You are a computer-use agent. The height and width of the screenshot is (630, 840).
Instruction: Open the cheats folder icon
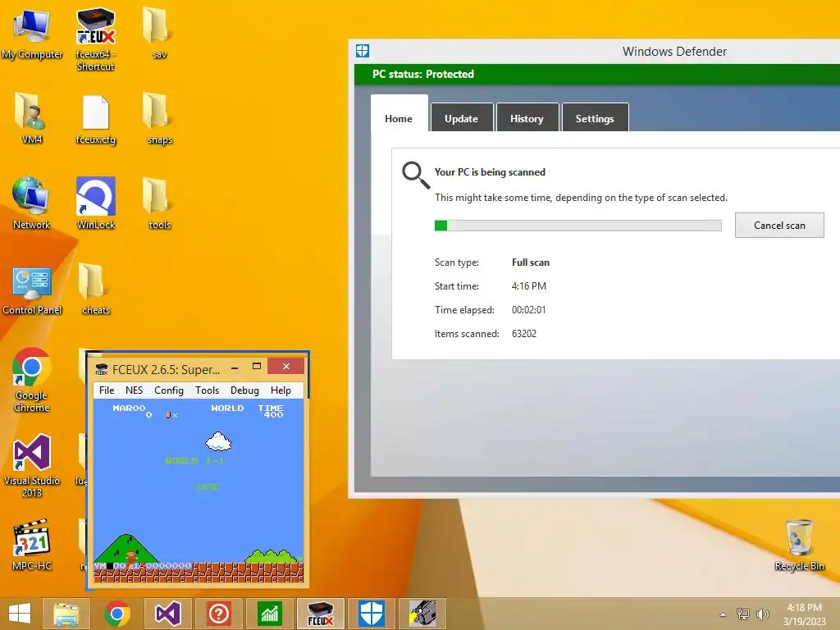point(95,289)
